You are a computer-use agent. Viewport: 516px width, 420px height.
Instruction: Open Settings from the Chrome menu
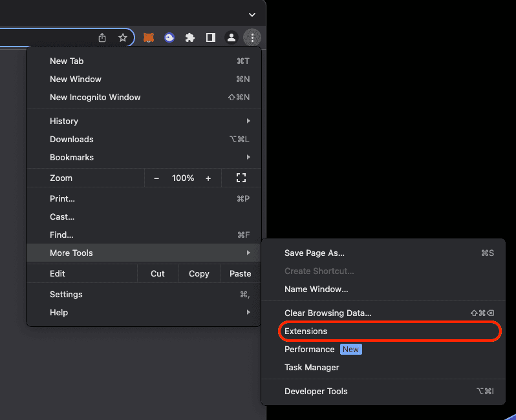coord(144,295)
